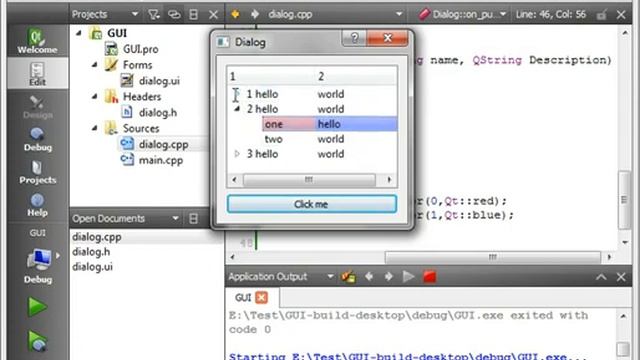Split the Open Documents pane
Screen dimensions: 640x360
(x=193, y=218)
